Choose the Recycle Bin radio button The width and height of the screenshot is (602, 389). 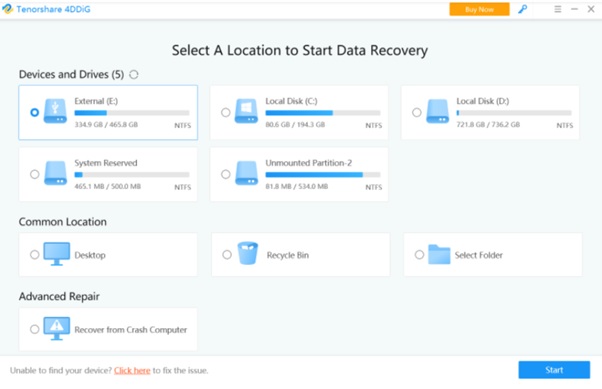227,255
